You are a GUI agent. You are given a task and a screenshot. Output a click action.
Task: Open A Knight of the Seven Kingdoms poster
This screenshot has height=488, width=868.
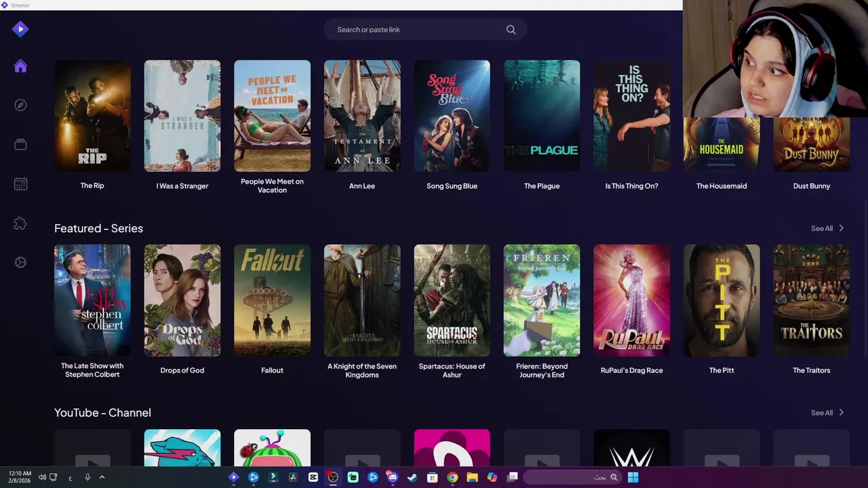362,300
